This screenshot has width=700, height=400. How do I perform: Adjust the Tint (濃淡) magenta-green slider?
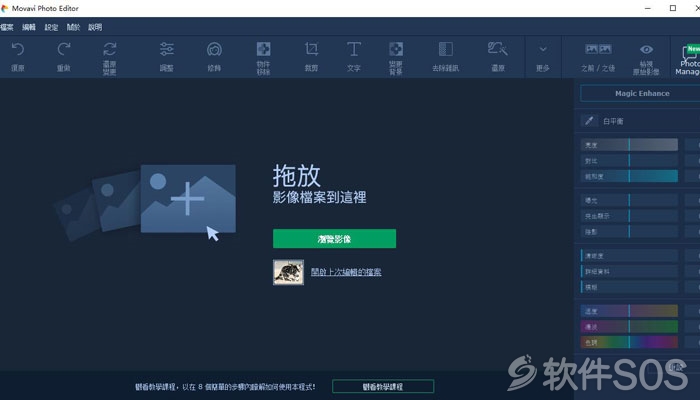pyautogui.click(x=629, y=326)
